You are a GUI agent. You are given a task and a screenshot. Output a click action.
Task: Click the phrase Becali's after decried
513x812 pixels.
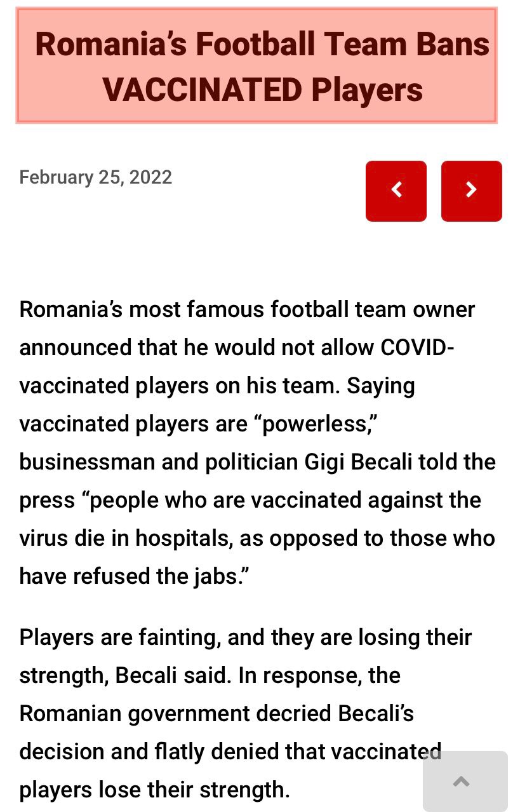[x=376, y=714]
